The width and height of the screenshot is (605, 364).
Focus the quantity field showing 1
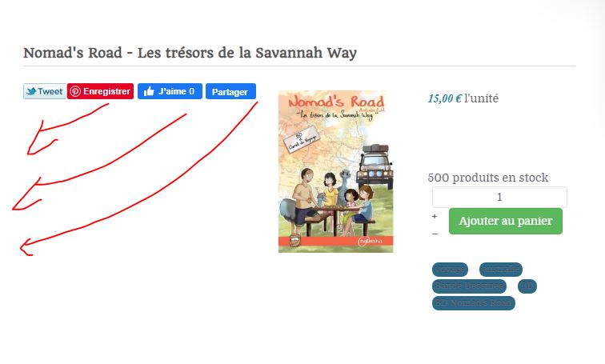coord(499,197)
